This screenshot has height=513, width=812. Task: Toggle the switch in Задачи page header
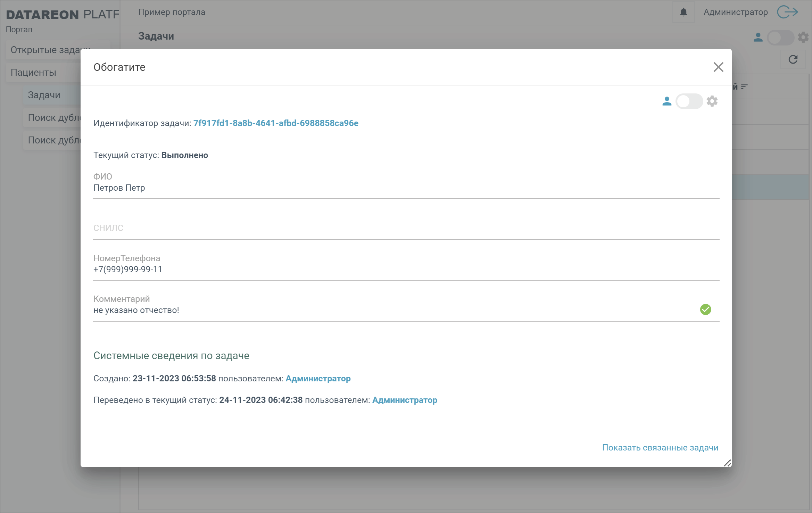pyautogui.click(x=780, y=37)
